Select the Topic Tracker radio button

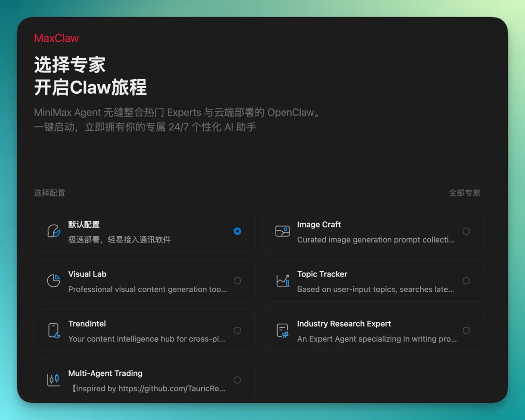pyautogui.click(x=466, y=280)
